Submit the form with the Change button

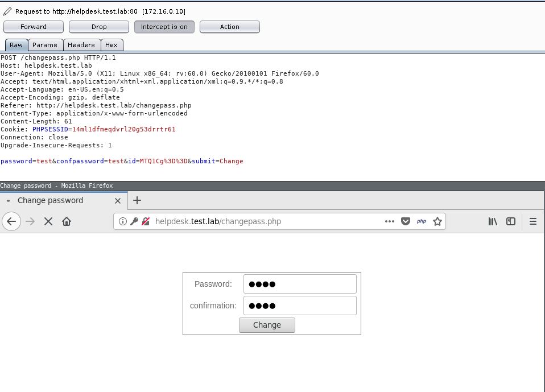click(267, 325)
